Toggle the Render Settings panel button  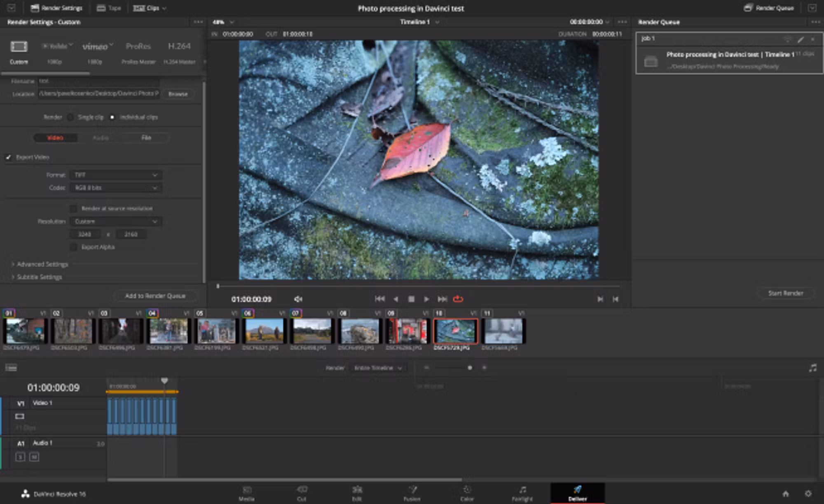(57, 8)
